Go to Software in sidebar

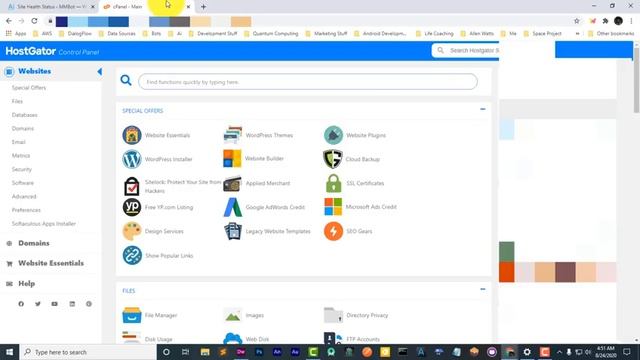coord(23,183)
